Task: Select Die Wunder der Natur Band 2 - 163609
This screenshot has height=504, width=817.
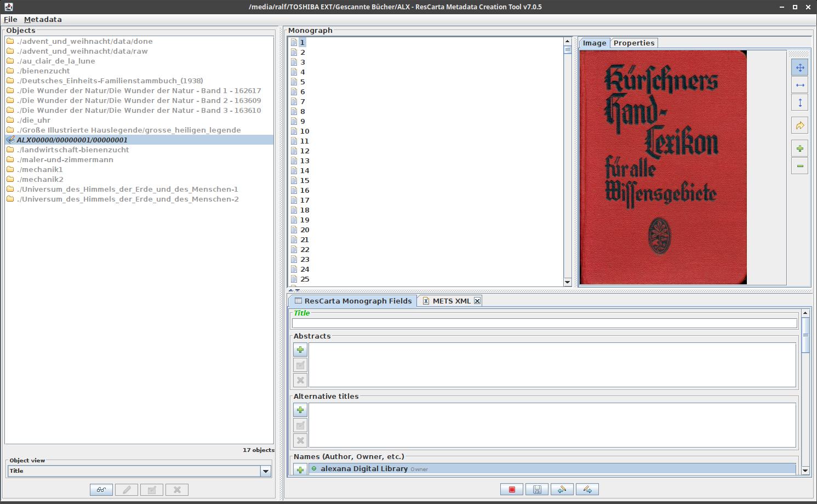Action: point(139,100)
